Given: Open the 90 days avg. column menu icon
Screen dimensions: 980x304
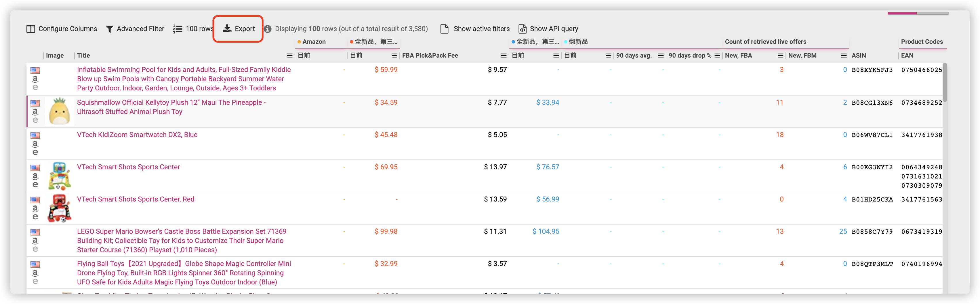Looking at the screenshot, I should 661,56.
